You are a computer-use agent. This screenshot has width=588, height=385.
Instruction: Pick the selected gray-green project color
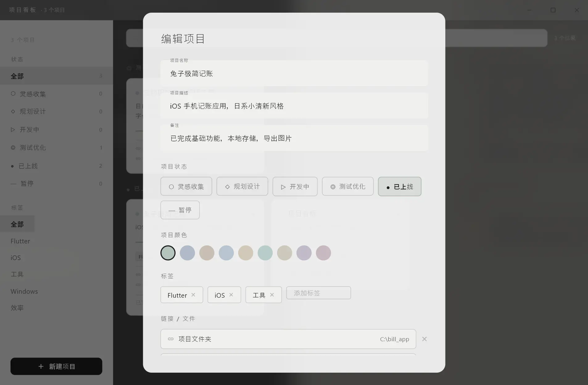pyautogui.click(x=168, y=253)
